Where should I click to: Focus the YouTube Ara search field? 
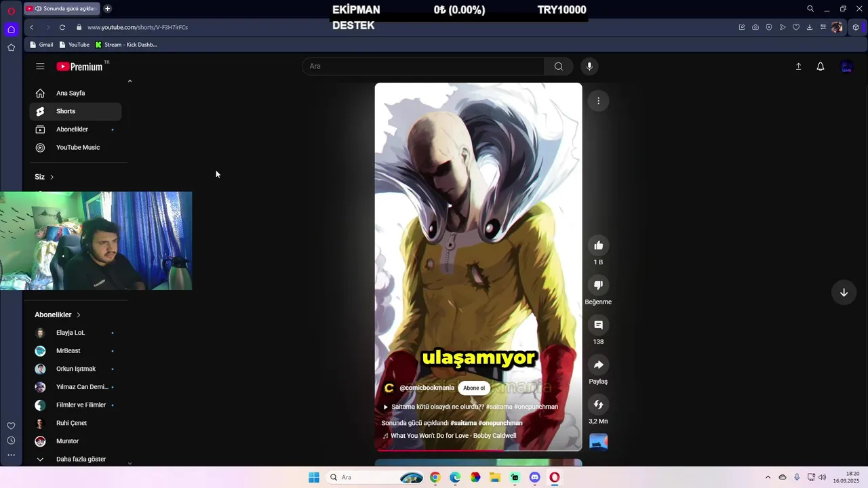(x=423, y=66)
